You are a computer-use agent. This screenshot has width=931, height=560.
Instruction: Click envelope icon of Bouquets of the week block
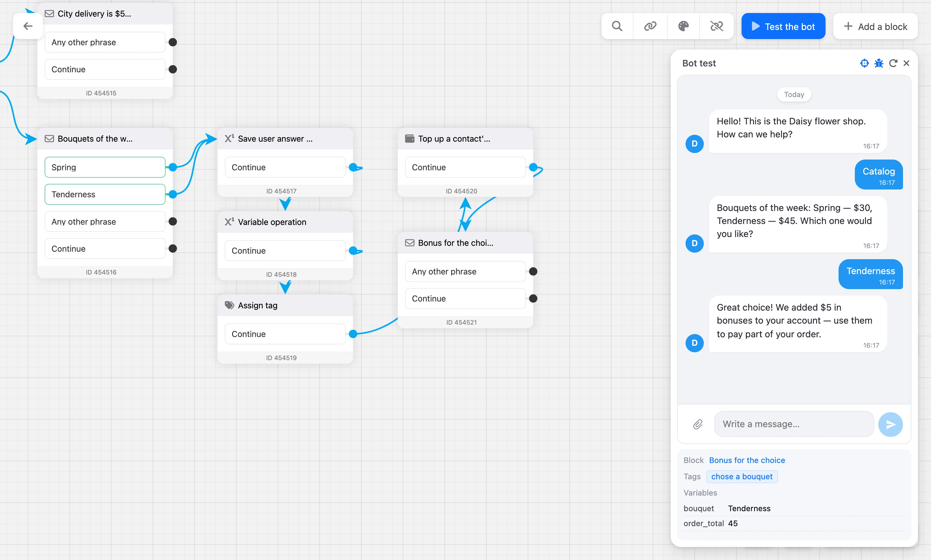click(x=49, y=138)
